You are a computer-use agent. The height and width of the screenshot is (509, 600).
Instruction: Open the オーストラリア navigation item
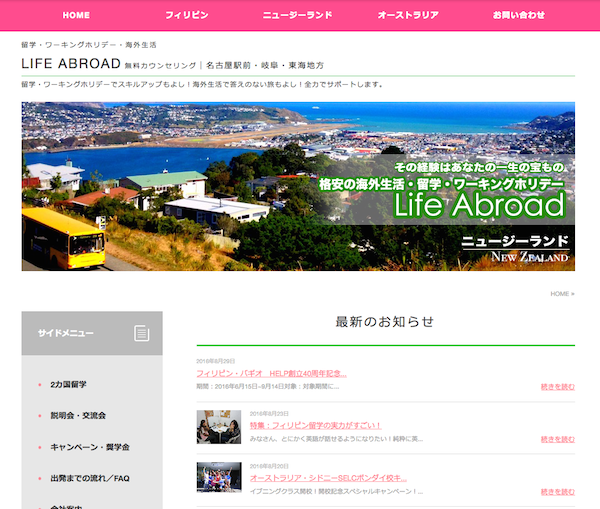pos(408,15)
